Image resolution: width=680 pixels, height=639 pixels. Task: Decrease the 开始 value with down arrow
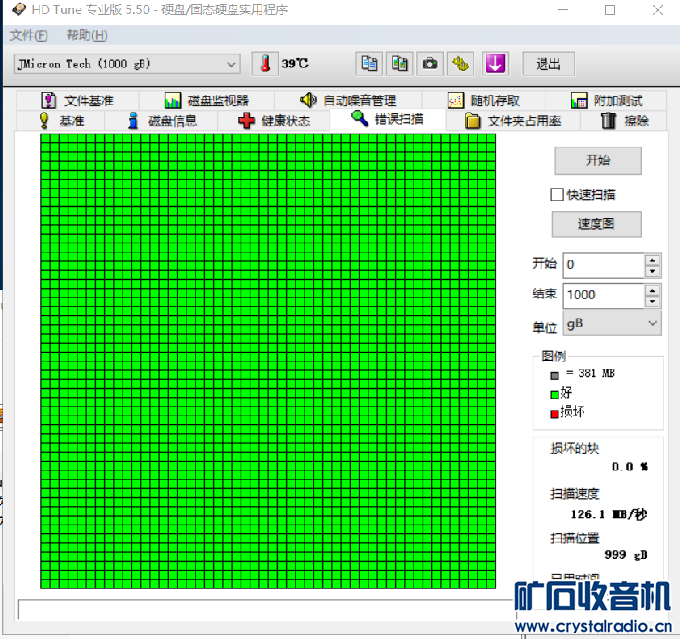652,272
